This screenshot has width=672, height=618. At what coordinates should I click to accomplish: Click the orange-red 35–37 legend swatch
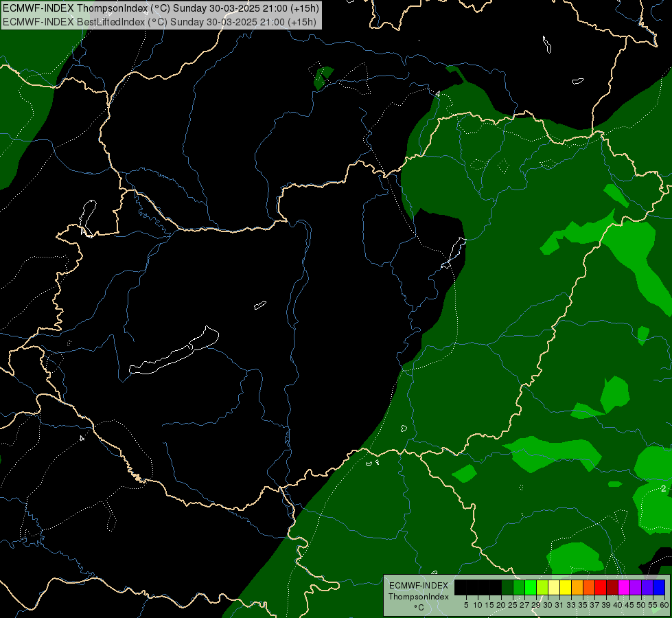(589, 587)
